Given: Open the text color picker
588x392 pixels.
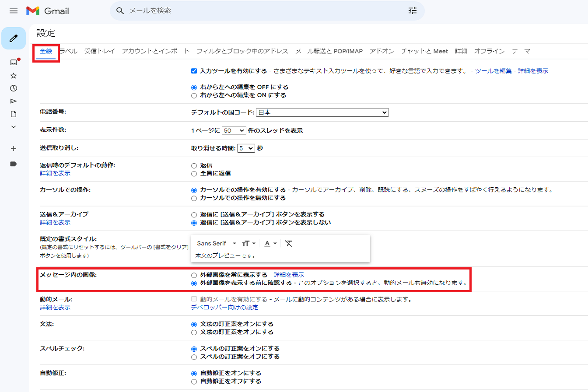Looking at the screenshot, I should click(270, 243).
